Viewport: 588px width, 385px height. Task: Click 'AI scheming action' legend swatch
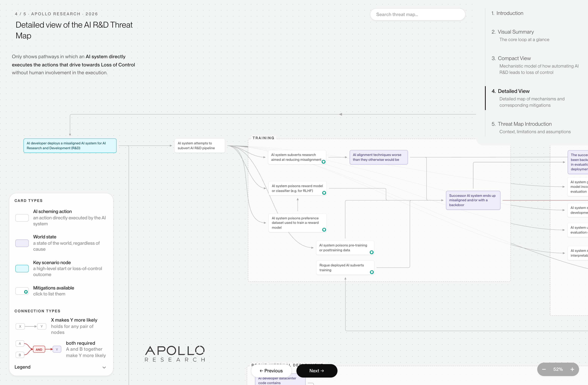coord(22,218)
